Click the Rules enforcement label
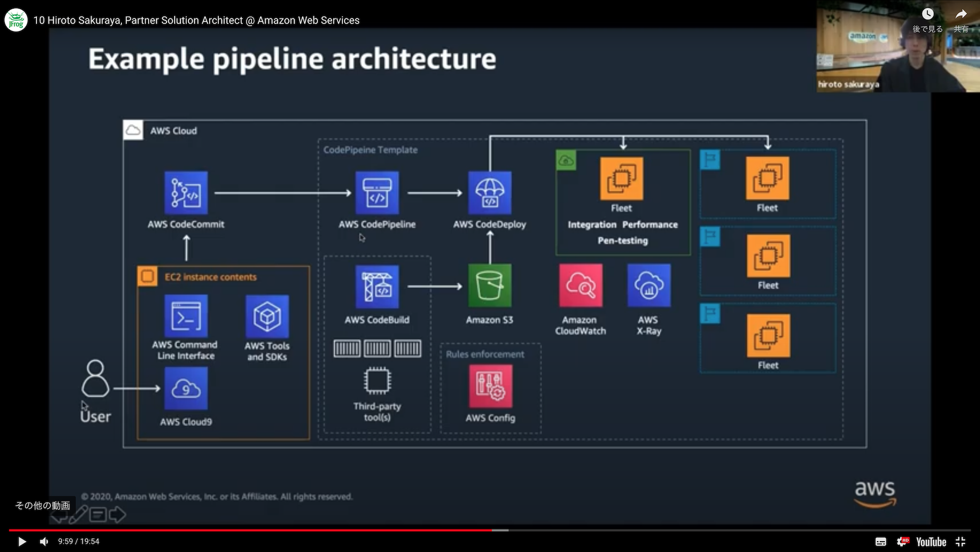Viewport: 980px width, 552px height. tap(485, 354)
